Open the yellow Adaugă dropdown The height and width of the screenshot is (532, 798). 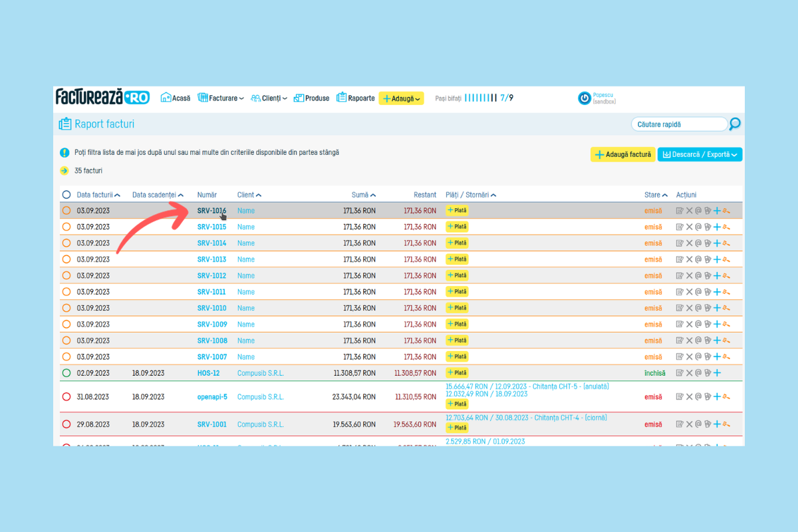tap(401, 98)
